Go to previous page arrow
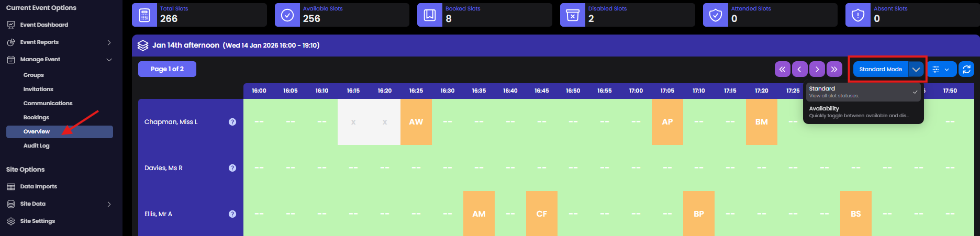Screen dimensions: 980x236 (799, 69)
